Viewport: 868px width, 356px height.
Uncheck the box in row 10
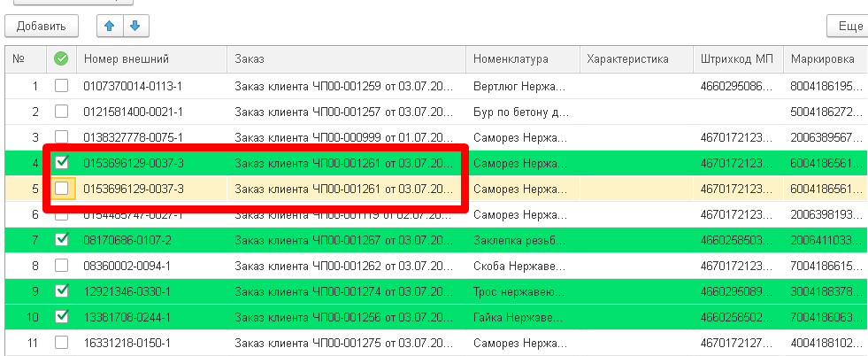(61, 317)
